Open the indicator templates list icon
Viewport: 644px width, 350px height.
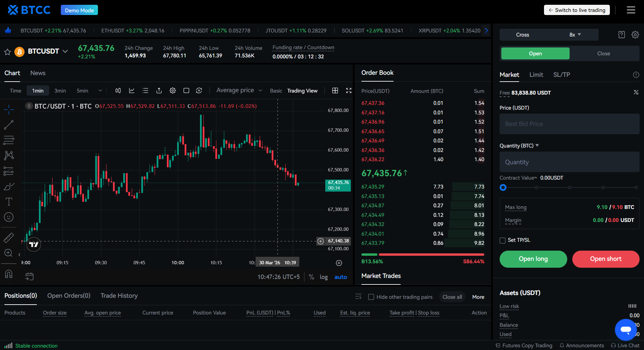(145, 90)
